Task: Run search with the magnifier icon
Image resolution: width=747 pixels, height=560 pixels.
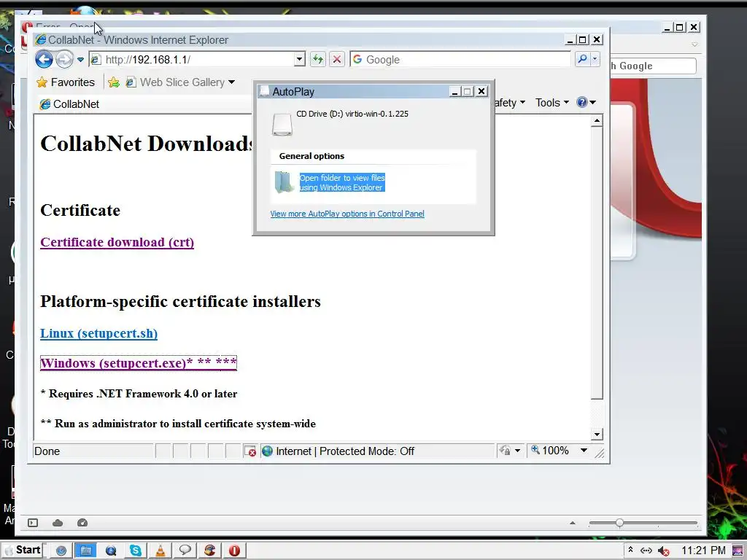Action: (x=582, y=60)
